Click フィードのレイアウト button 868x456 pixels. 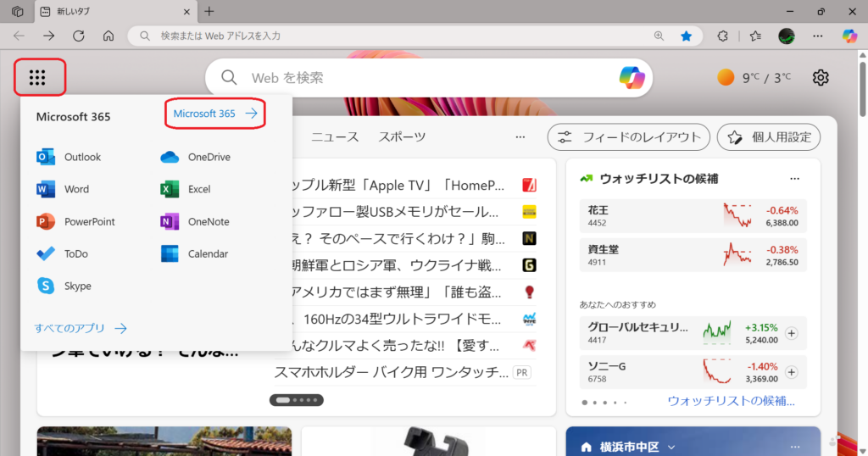click(629, 137)
